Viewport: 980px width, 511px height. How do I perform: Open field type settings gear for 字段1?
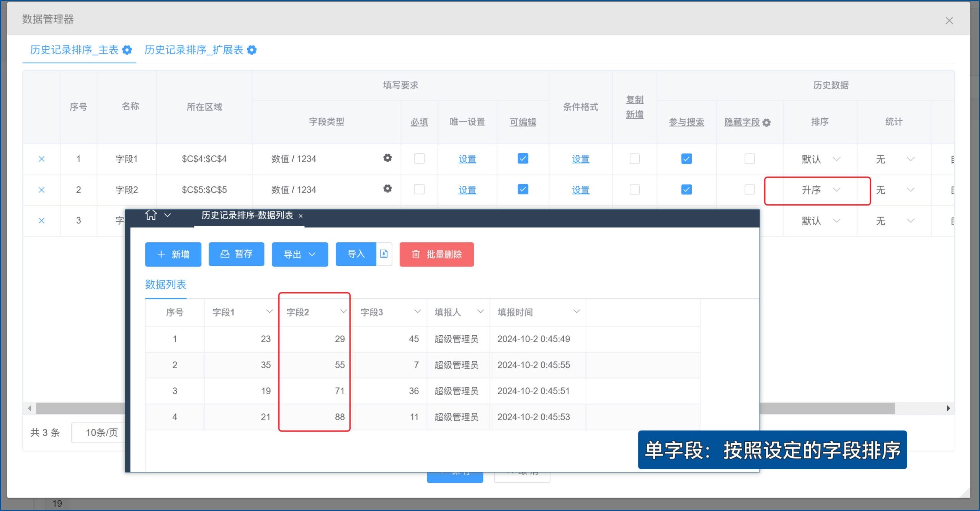pyautogui.click(x=387, y=158)
